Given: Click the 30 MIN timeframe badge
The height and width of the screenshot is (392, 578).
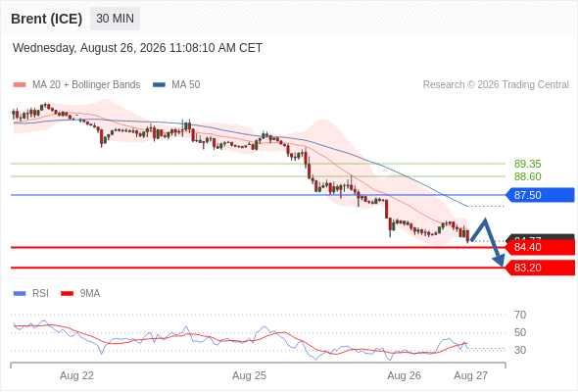Looking at the screenshot, I should pyautogui.click(x=115, y=19).
